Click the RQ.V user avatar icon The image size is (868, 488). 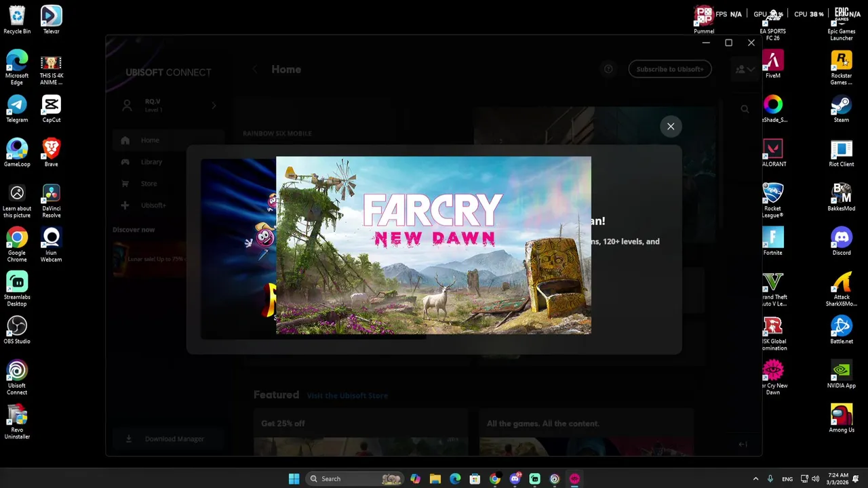(x=127, y=105)
